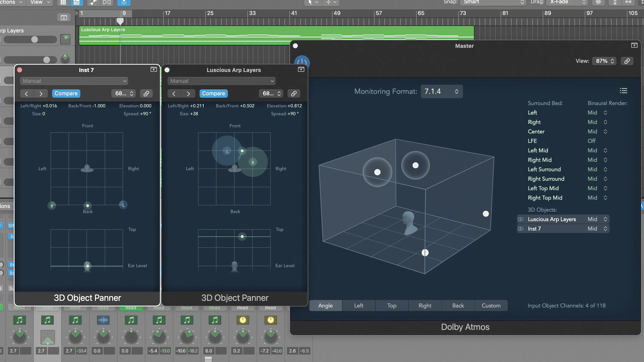Click the surround panner pad in the mixer
The width and height of the screenshot is (644, 362).
tap(47, 337)
